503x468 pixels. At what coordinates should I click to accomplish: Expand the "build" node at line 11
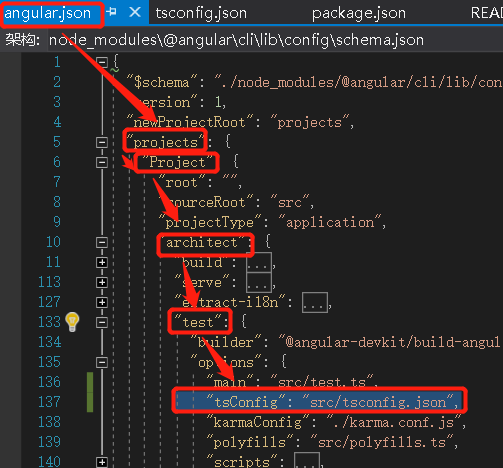(102, 262)
